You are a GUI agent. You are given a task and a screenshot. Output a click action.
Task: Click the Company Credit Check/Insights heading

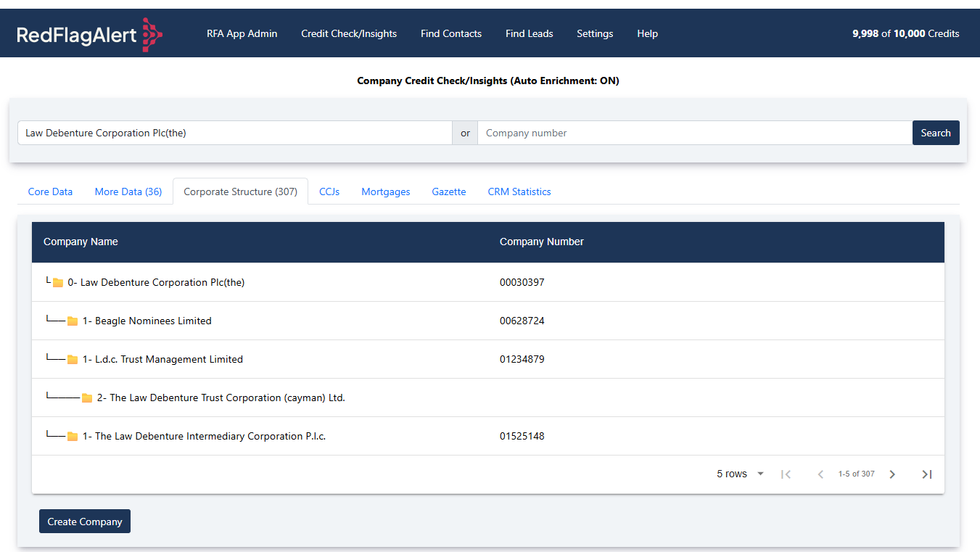pyautogui.click(x=488, y=81)
